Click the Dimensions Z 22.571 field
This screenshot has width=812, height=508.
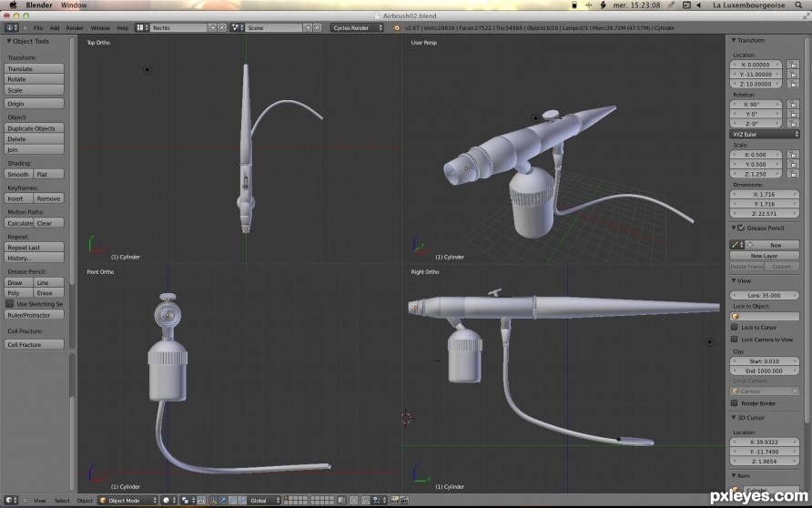[x=765, y=213]
